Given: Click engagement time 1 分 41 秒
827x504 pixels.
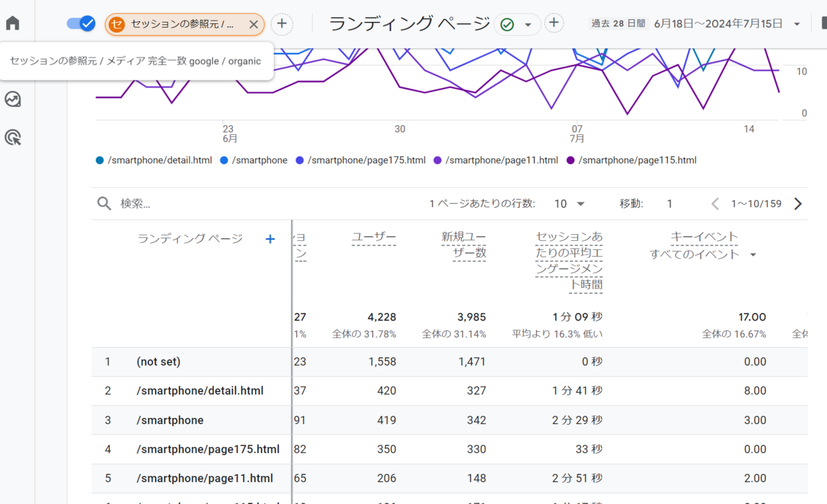Looking at the screenshot, I should coord(578,390).
